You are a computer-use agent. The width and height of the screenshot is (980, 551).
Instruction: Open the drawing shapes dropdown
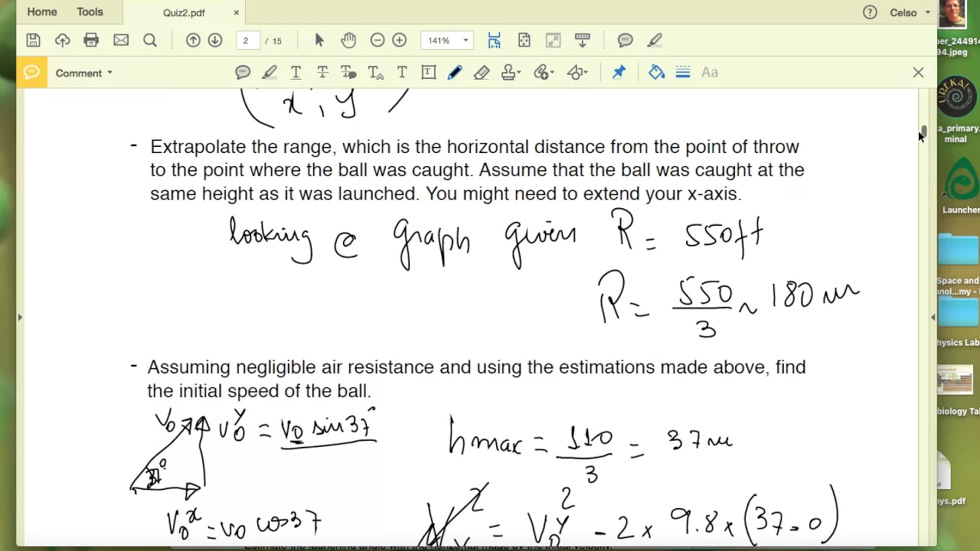pyautogui.click(x=577, y=73)
